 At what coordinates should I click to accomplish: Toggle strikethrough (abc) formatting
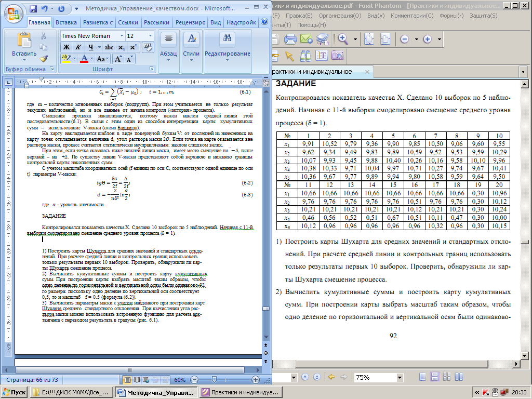pos(109,47)
